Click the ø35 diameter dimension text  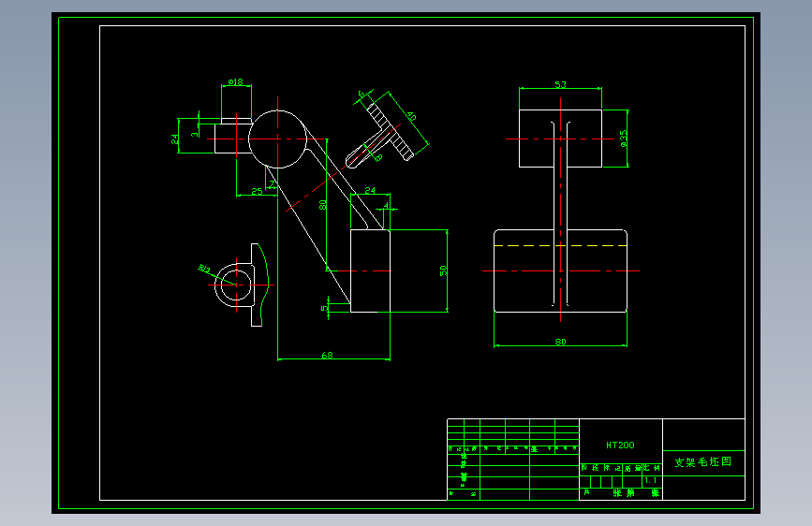click(x=624, y=139)
